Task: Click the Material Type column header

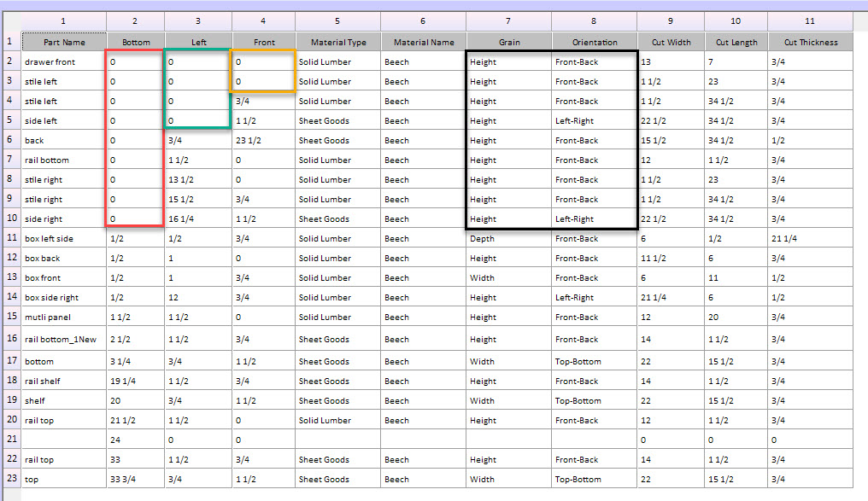Action: tap(338, 42)
